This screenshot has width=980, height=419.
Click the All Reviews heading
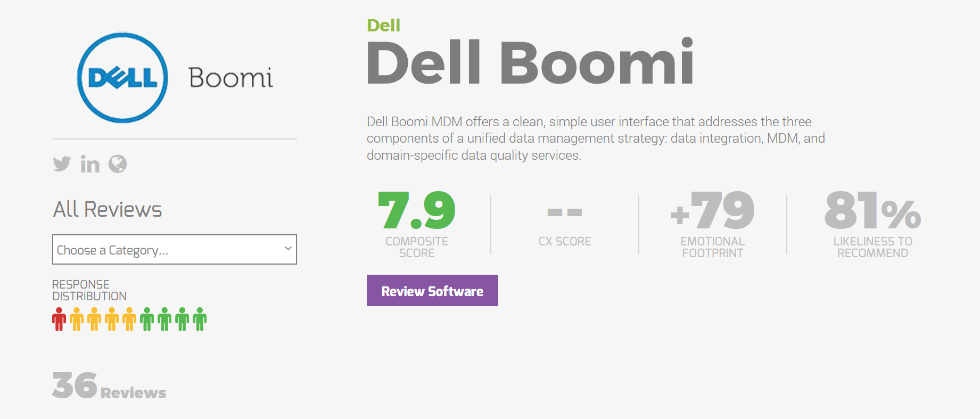point(108,209)
